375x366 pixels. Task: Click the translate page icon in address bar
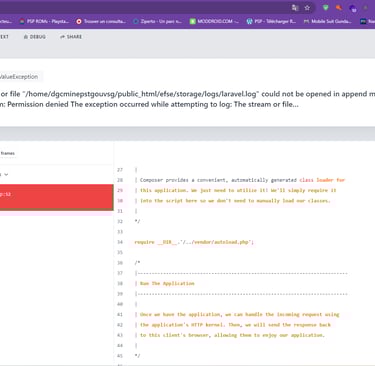coord(295,8)
